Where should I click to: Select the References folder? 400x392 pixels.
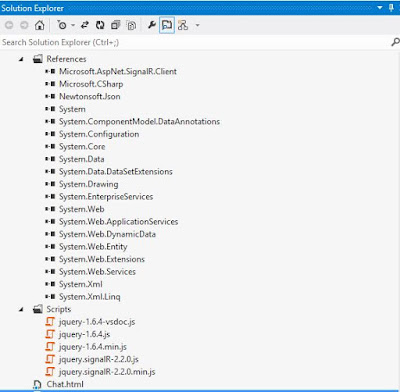66,59
